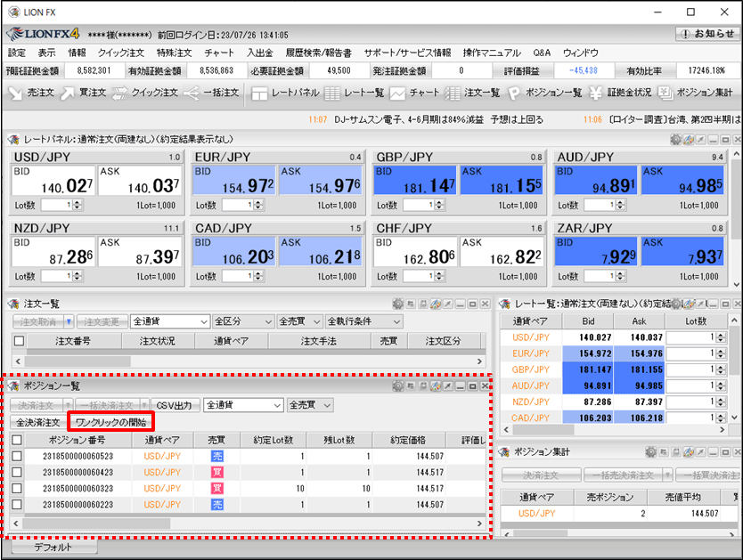743x560 pixels.
Task: Click NZD/JPY row in レート一覧
Action: pyautogui.click(x=613, y=402)
